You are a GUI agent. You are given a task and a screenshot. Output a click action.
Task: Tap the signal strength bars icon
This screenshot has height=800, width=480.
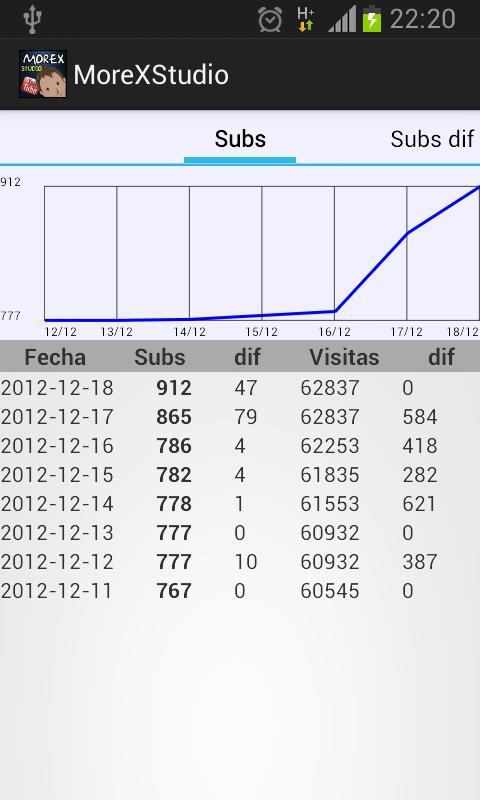click(342, 20)
